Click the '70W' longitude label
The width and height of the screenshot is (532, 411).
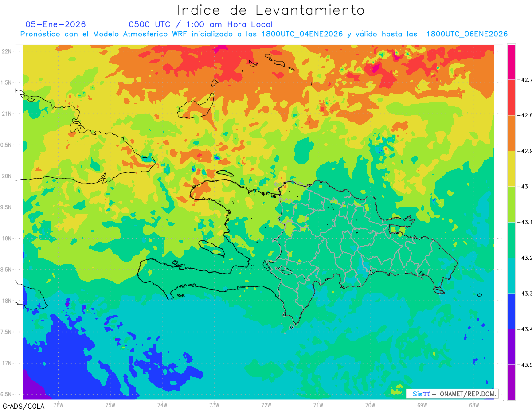[x=370, y=405]
